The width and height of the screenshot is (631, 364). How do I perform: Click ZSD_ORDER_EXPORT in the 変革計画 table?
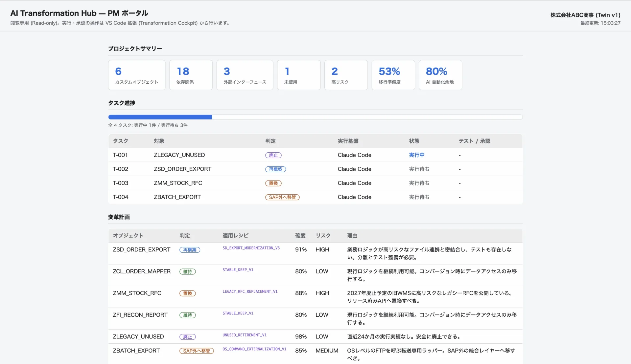click(142, 250)
